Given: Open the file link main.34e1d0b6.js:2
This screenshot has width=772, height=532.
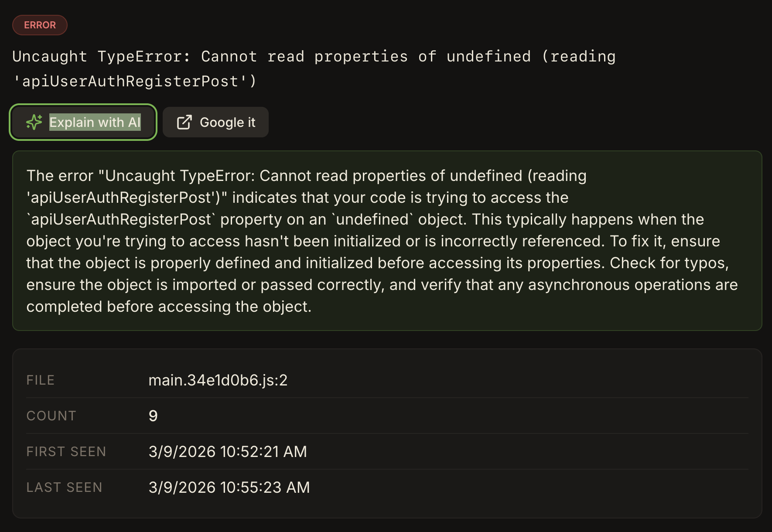Looking at the screenshot, I should [219, 380].
